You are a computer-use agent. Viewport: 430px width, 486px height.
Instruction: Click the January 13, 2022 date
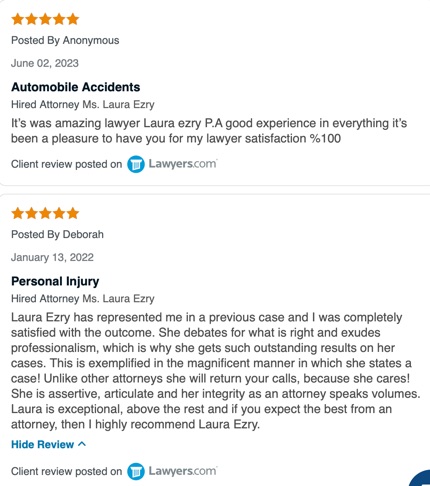52,257
